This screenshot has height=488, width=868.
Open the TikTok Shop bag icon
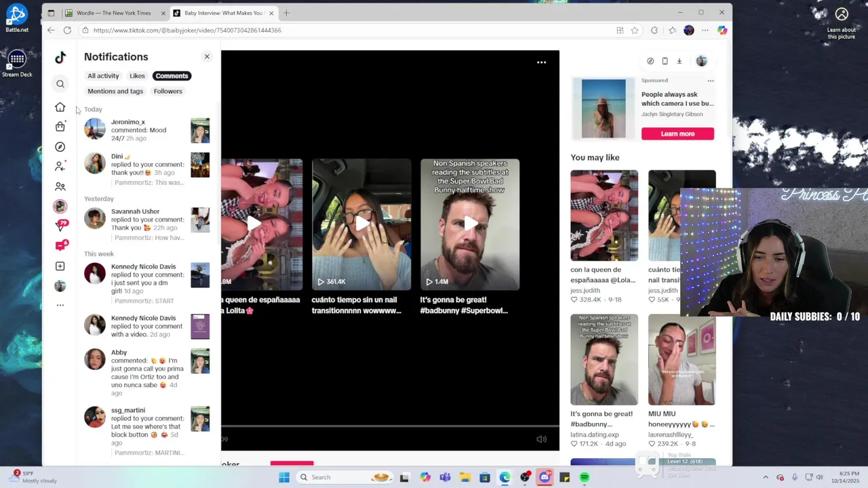click(60, 127)
